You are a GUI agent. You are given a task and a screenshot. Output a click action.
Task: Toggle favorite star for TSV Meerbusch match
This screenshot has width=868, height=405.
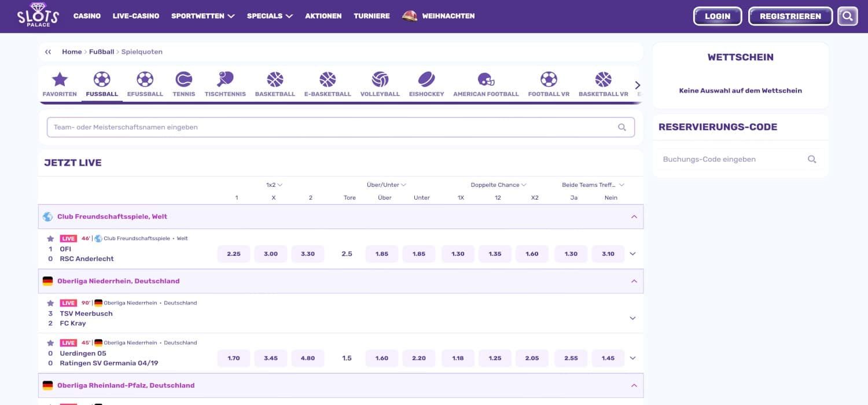pyautogui.click(x=50, y=303)
